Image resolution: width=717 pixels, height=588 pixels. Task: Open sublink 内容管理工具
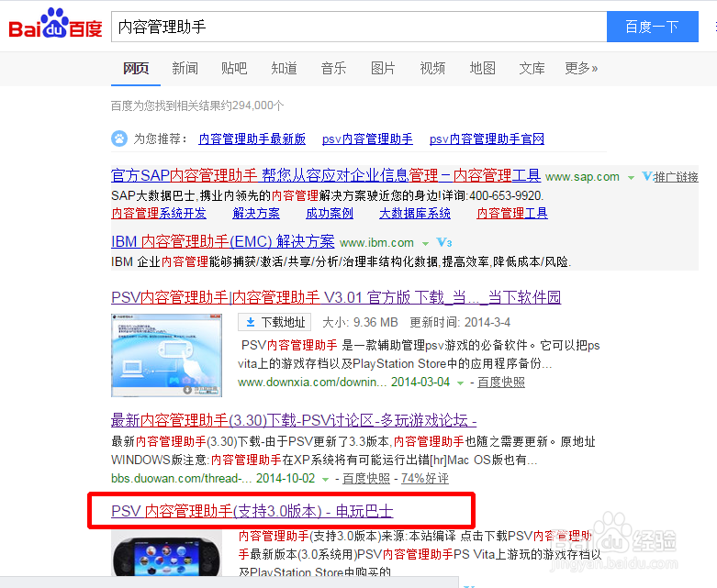coord(512,214)
